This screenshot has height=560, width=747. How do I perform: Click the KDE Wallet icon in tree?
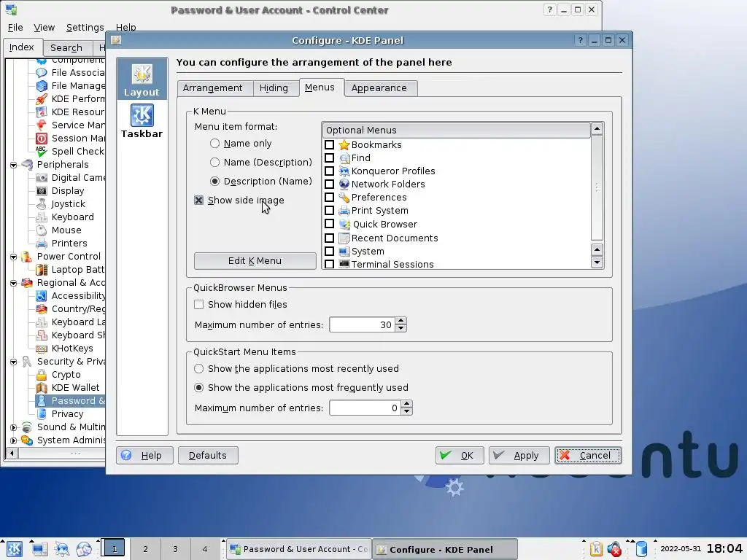tap(42, 388)
